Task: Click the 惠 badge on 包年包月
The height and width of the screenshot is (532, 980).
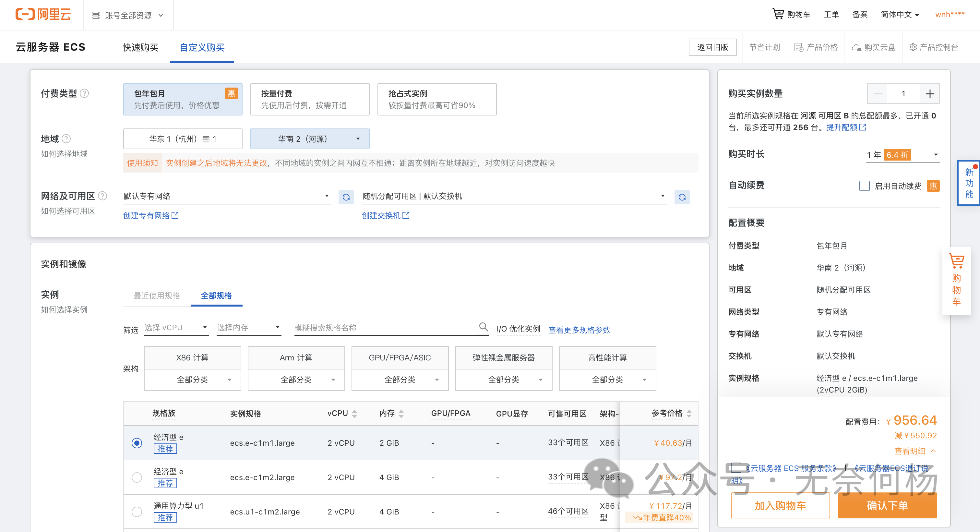Action: click(x=231, y=94)
